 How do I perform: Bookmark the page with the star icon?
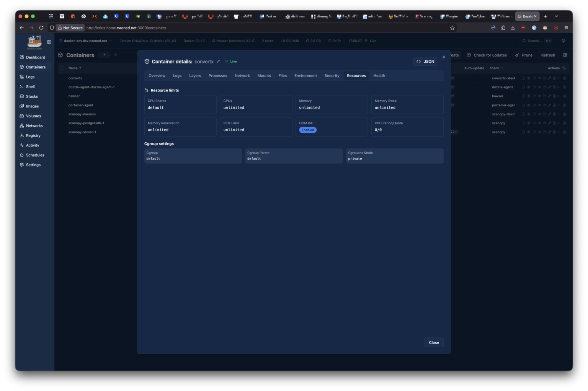pyautogui.click(x=452, y=28)
